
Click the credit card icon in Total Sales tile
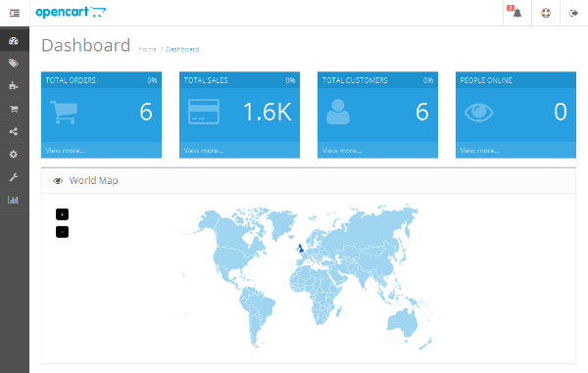(204, 112)
